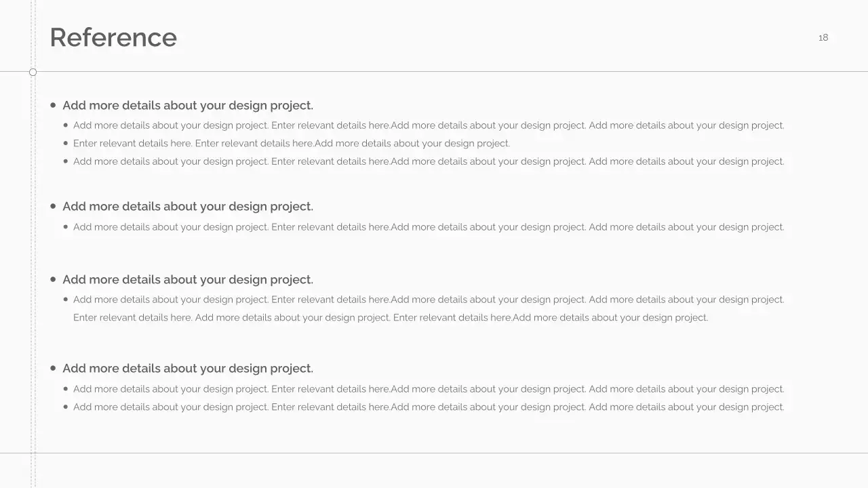The width and height of the screenshot is (868, 488).
Task: Click the "Reference" slide title
Action: (113, 38)
